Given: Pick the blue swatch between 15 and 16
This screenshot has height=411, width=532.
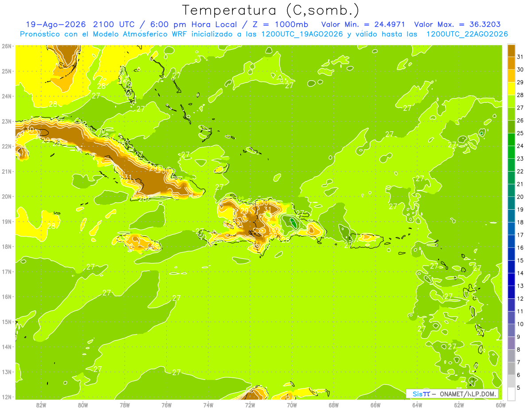Looking at the screenshot, I should (x=511, y=254).
